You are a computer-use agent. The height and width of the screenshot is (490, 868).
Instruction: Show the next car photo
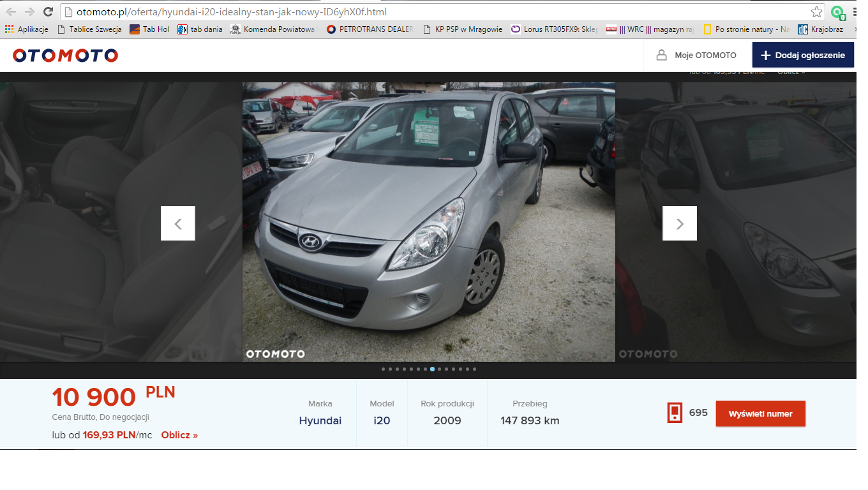click(x=680, y=223)
